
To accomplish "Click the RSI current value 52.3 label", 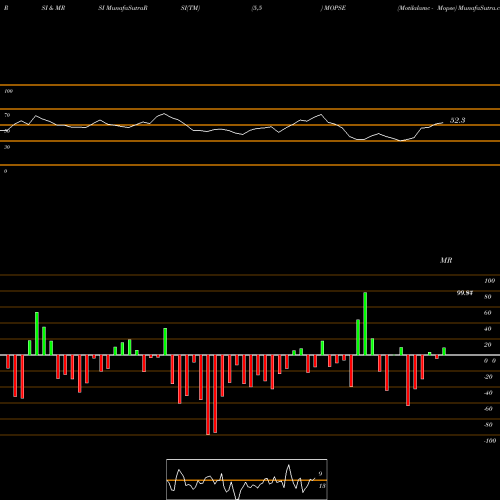I will pyautogui.click(x=457, y=120).
